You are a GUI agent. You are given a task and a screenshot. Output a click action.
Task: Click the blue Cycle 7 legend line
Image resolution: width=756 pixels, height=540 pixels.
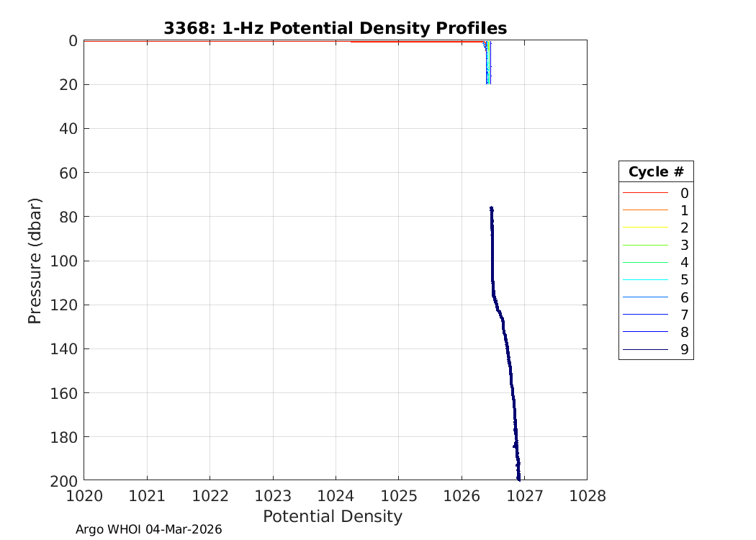tap(645, 315)
